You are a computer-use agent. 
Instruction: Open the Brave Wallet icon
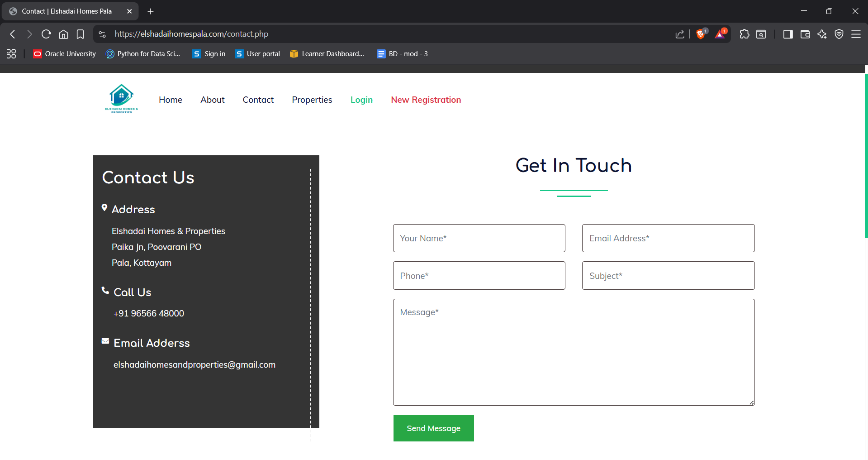[x=805, y=34]
